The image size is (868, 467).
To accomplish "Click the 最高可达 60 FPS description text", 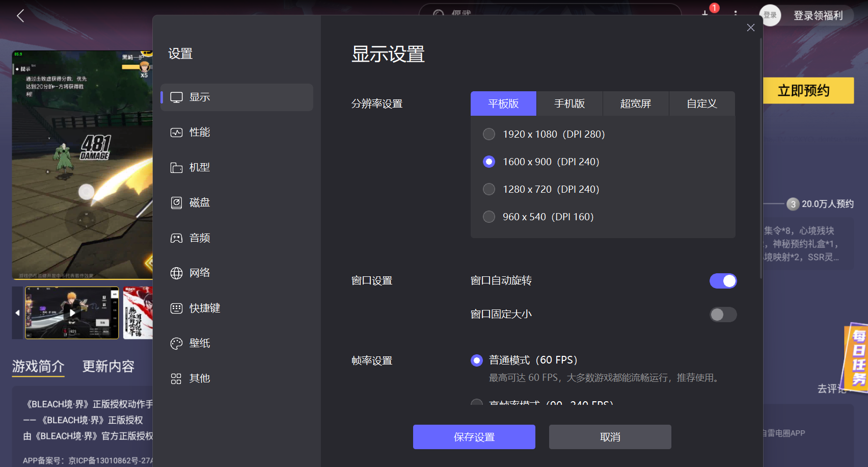I will point(605,378).
